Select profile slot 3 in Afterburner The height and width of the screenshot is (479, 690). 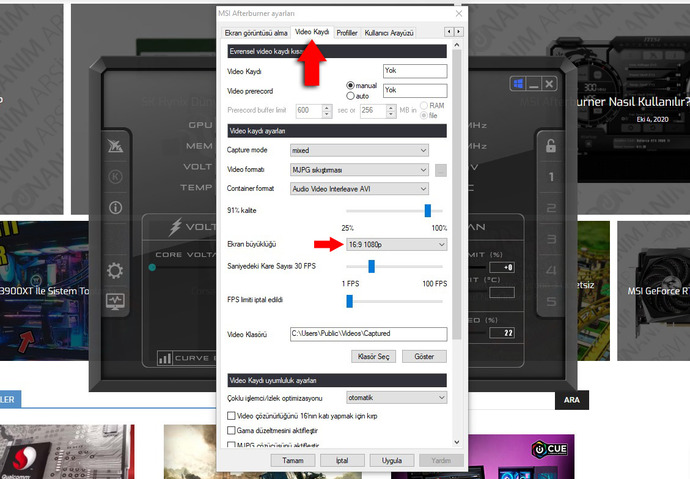click(551, 239)
